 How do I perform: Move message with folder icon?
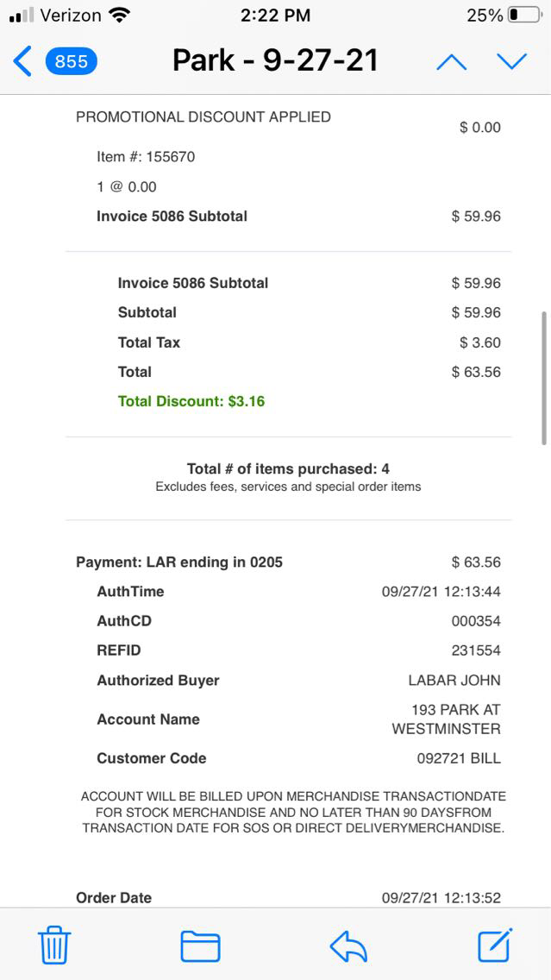click(200, 946)
